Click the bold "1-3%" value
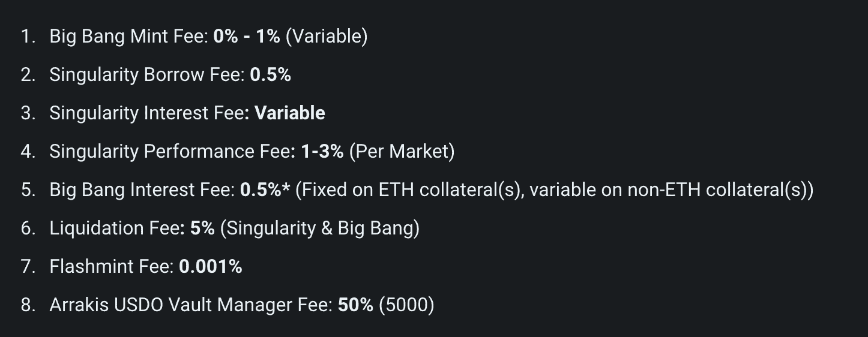 tap(322, 152)
